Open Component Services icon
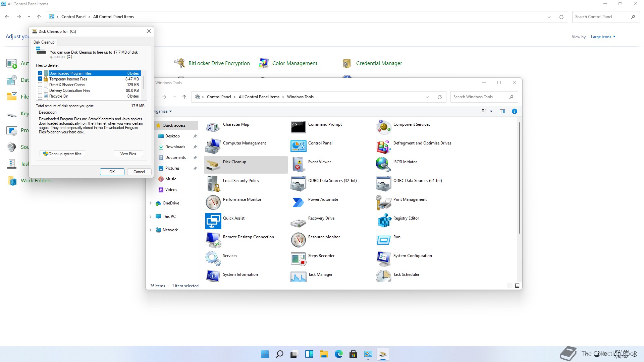The height and width of the screenshot is (362, 644). (x=383, y=127)
